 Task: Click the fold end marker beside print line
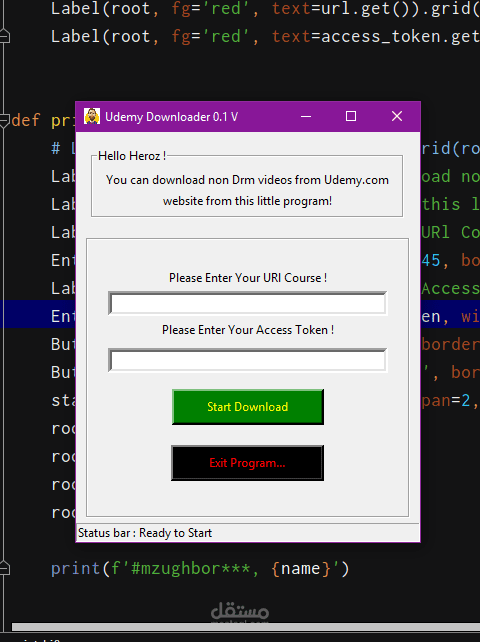click(5, 568)
